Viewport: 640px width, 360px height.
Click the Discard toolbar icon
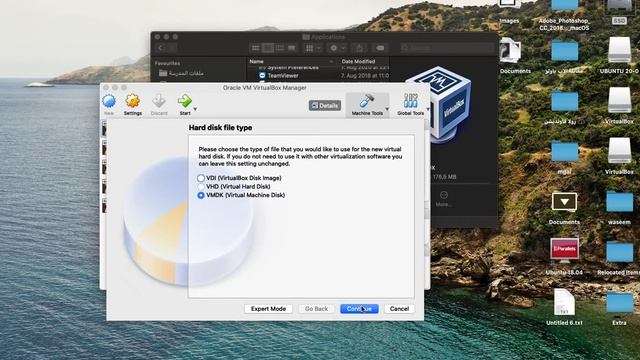[x=159, y=101]
